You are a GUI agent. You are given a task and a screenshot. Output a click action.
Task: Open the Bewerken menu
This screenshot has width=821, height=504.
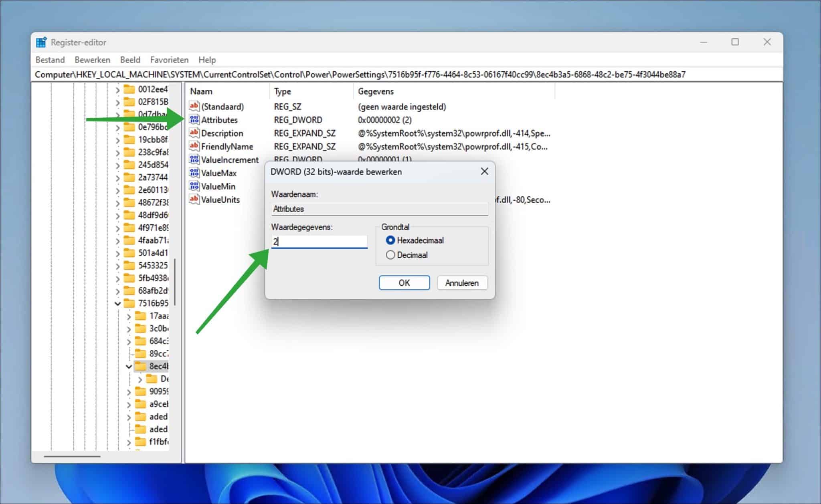click(x=92, y=60)
